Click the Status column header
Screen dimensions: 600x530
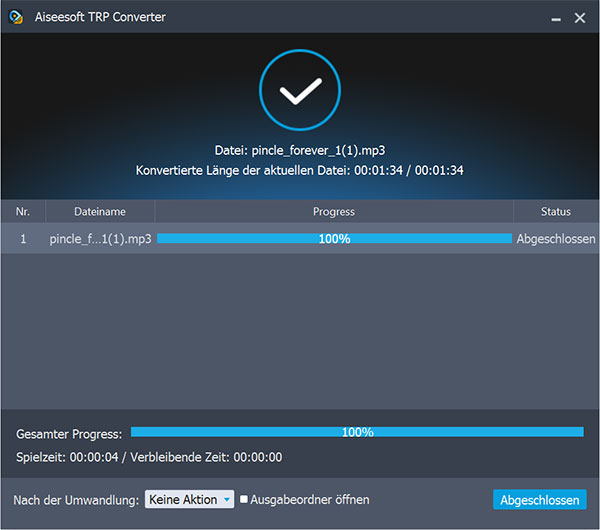(x=556, y=212)
